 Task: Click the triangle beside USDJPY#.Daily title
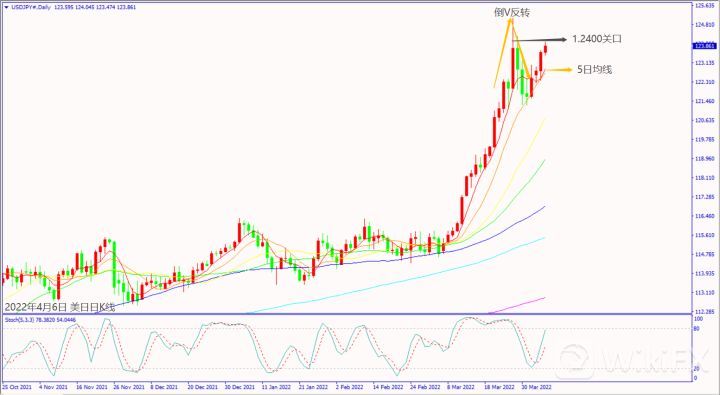point(6,7)
